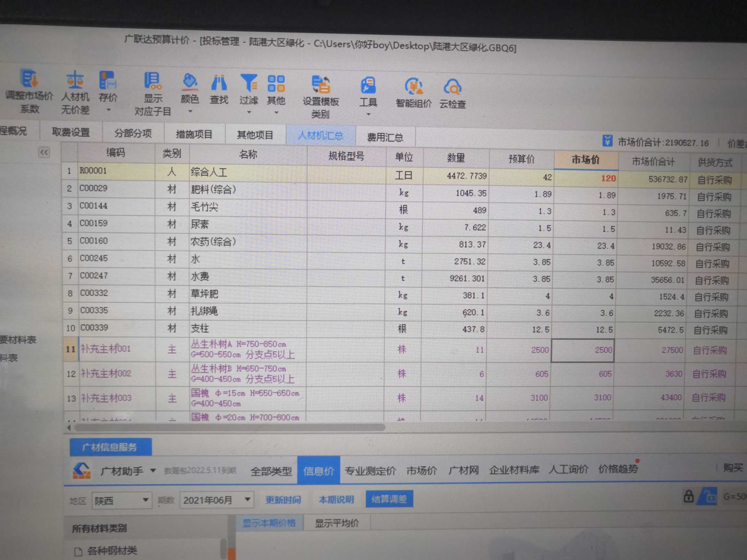Select the 信息价 tab
This screenshot has height=560, width=747.
click(318, 471)
